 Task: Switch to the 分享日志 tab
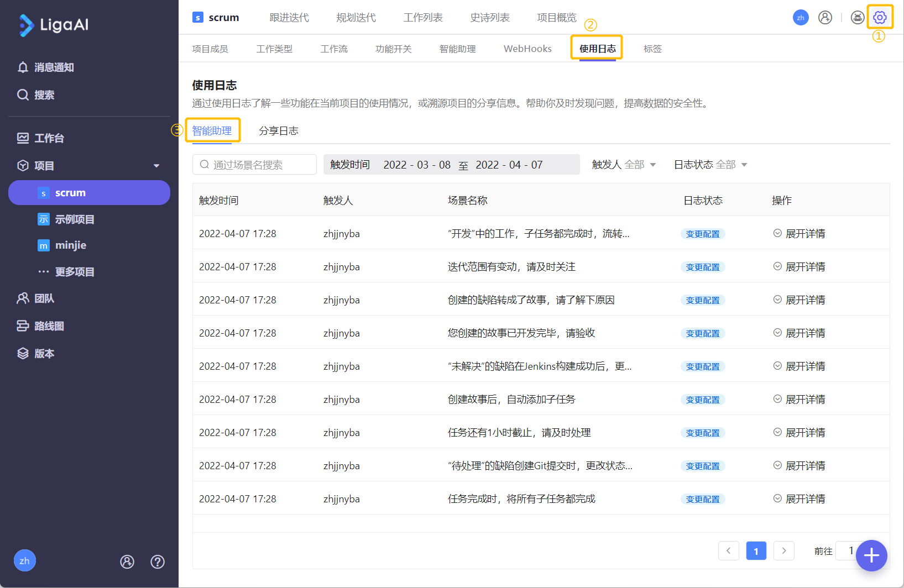[x=279, y=131]
